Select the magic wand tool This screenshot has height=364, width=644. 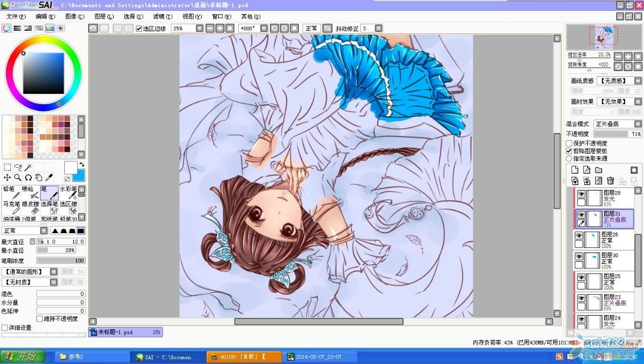(x=28, y=167)
